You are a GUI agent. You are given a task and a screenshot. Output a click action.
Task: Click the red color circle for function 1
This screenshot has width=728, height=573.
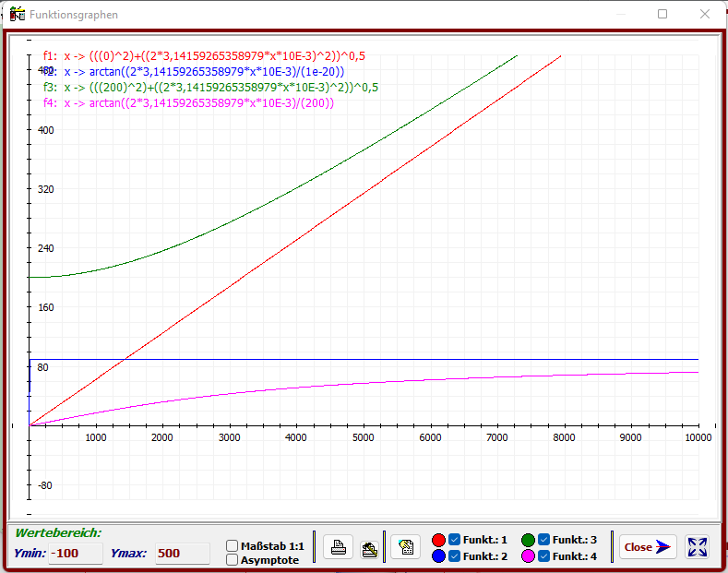[x=438, y=540]
